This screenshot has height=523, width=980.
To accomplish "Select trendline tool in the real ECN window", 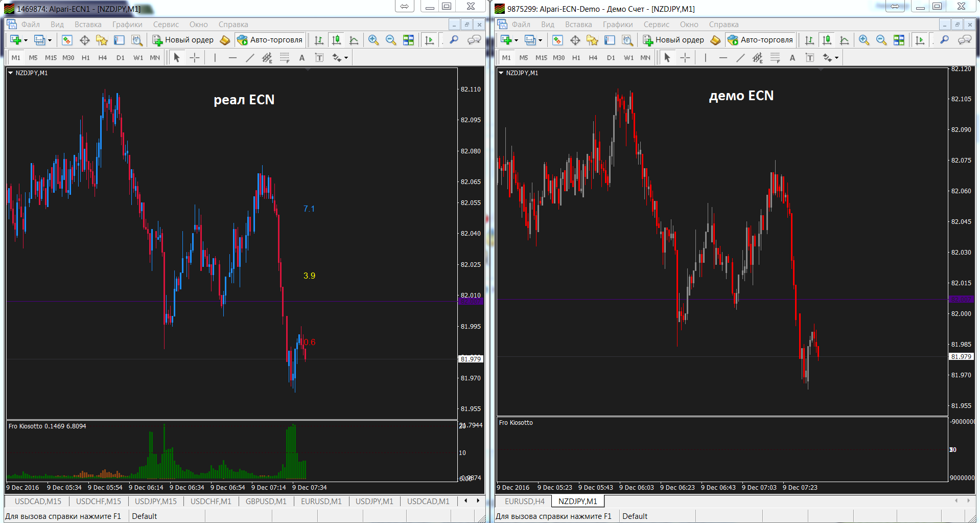I will 250,58.
